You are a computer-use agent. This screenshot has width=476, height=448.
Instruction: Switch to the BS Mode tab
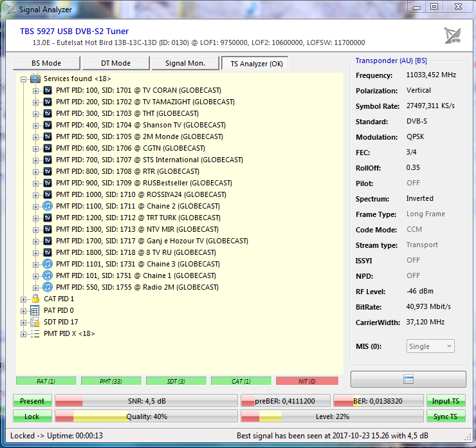pos(46,63)
